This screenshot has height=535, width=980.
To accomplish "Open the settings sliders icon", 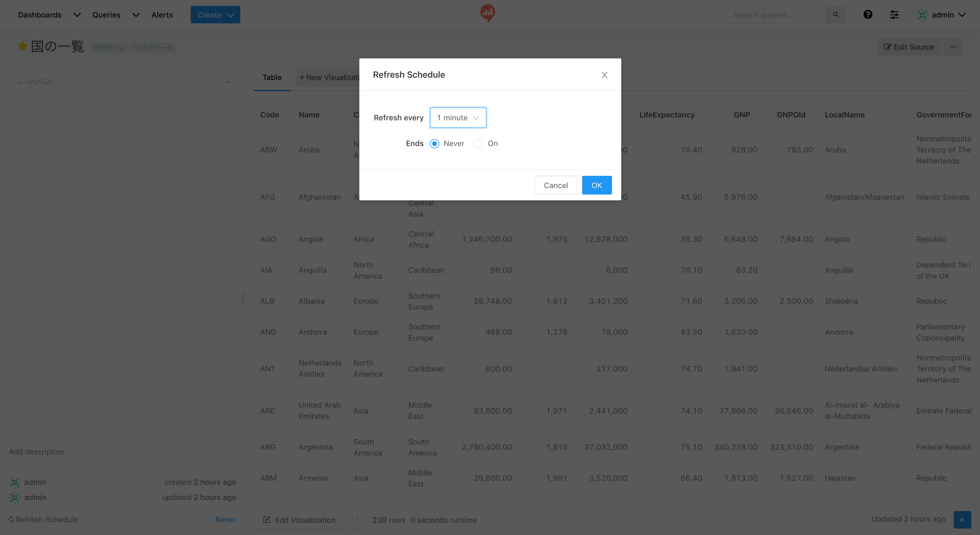I will pyautogui.click(x=894, y=15).
